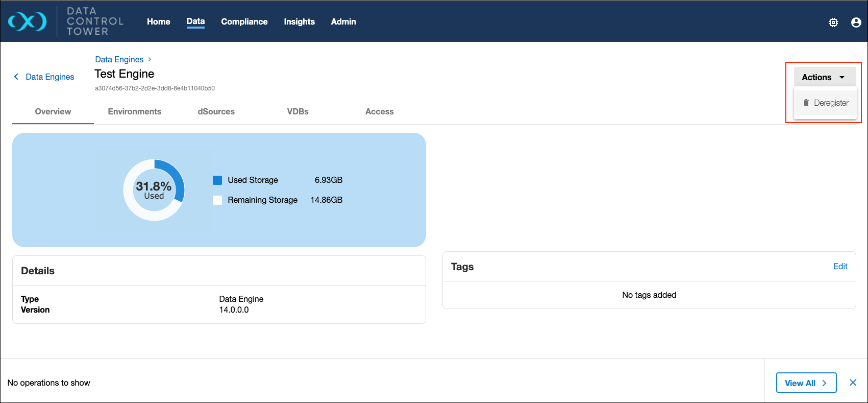Click the blue Used Storage legend swatch

217,180
